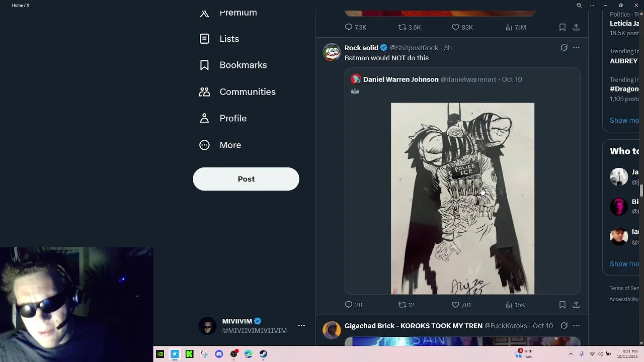Image resolution: width=644 pixels, height=362 pixels.
Task: Open Microsoft Edge from taskbar
Action: (249, 354)
